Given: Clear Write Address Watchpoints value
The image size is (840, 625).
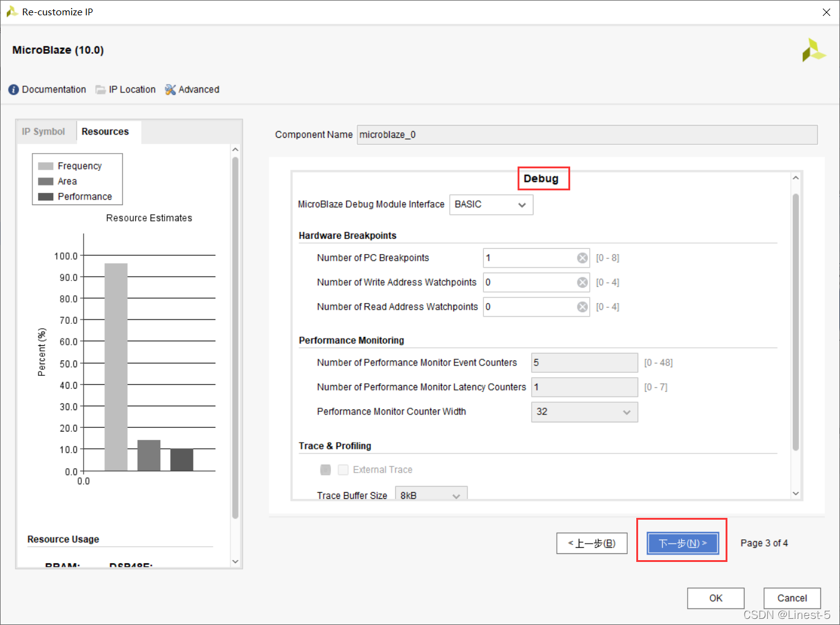Looking at the screenshot, I should coord(582,283).
